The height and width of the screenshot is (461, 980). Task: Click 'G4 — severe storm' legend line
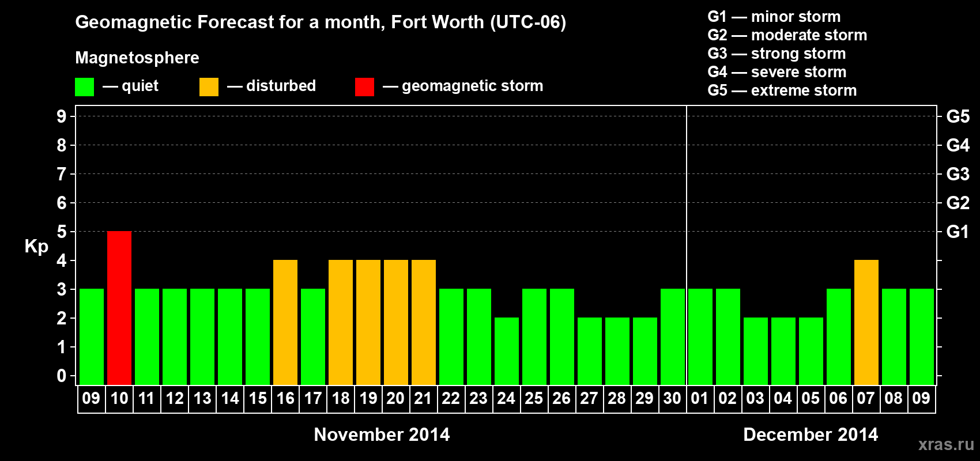777,72
